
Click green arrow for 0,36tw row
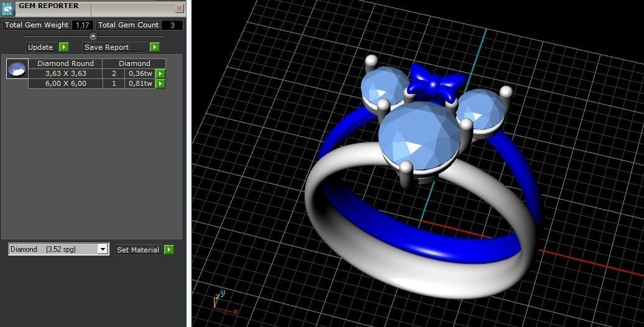coord(160,74)
